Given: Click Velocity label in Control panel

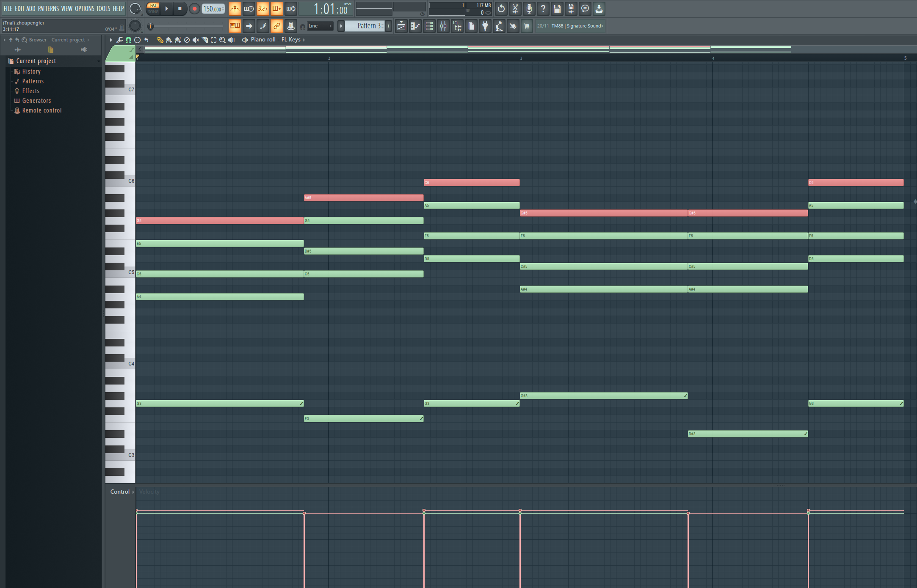Looking at the screenshot, I should point(148,491).
